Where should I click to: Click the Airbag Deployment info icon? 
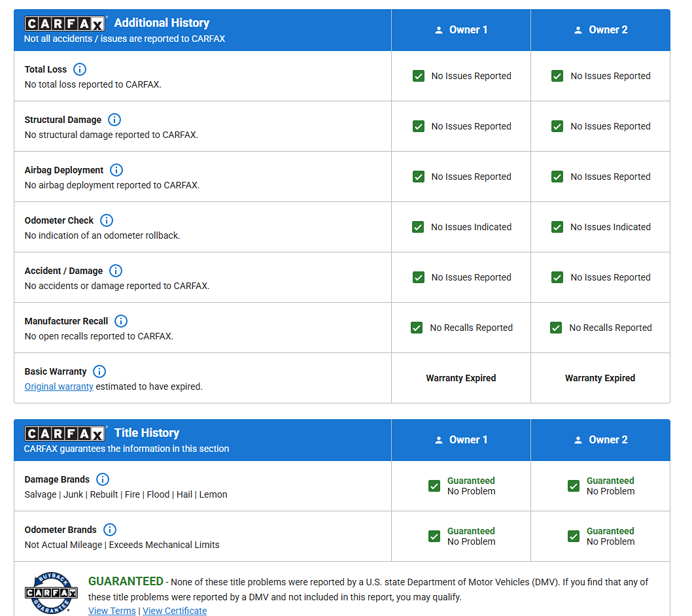(x=116, y=170)
